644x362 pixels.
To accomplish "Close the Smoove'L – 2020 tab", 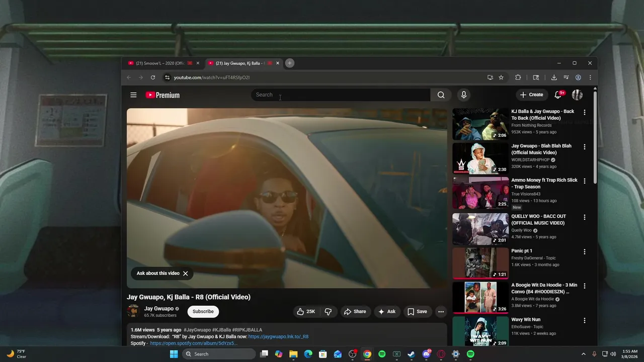I will 198,63.
